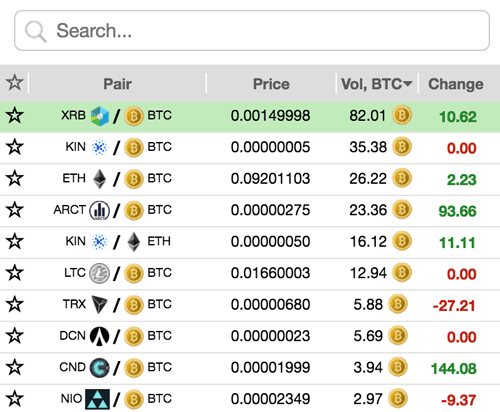
Task: Toggle favorite star for XRB/BTC pair
Action: pos(15,115)
